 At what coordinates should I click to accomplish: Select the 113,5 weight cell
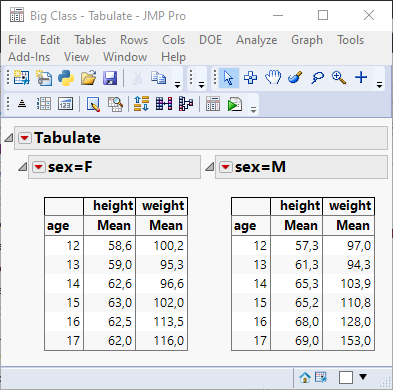pos(162,322)
